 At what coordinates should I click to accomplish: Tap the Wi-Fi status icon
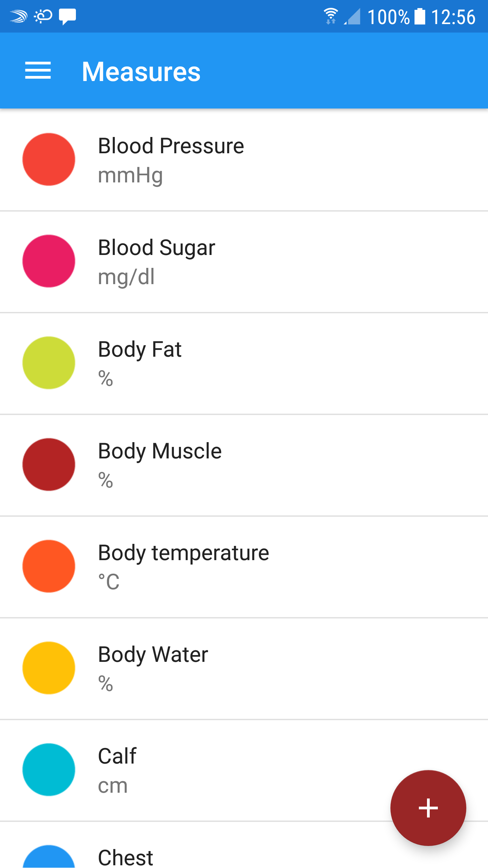330,16
